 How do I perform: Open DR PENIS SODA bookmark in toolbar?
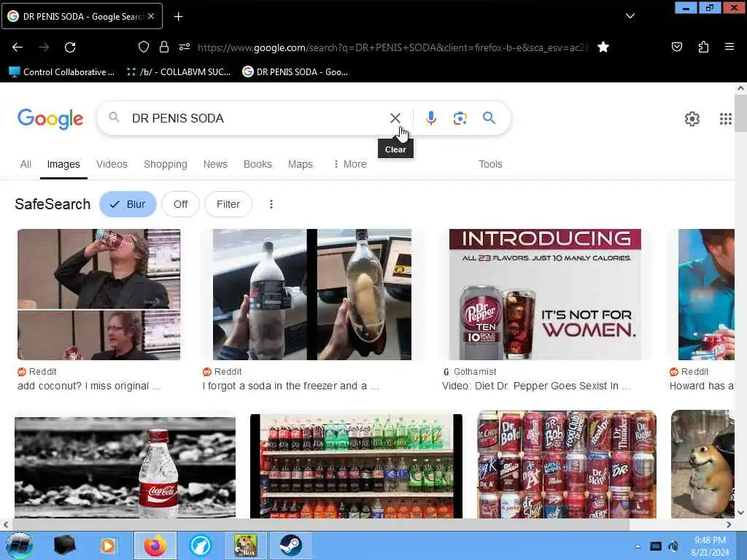pyautogui.click(x=295, y=72)
